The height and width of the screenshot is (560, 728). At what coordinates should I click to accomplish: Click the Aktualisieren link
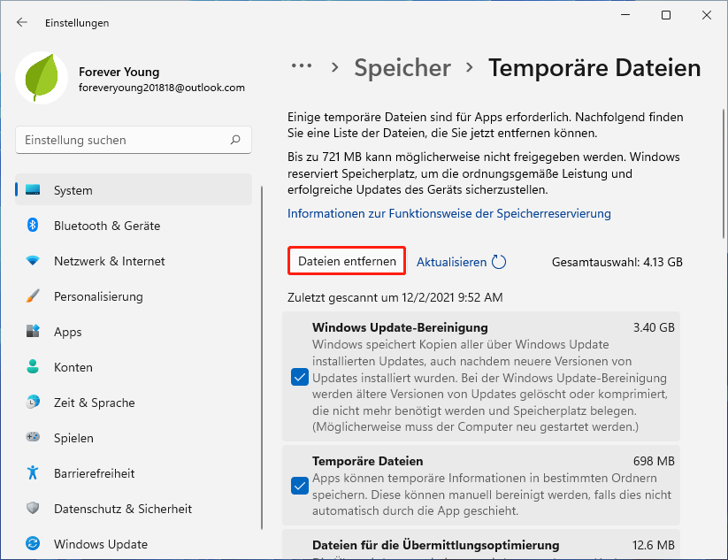[x=451, y=262]
